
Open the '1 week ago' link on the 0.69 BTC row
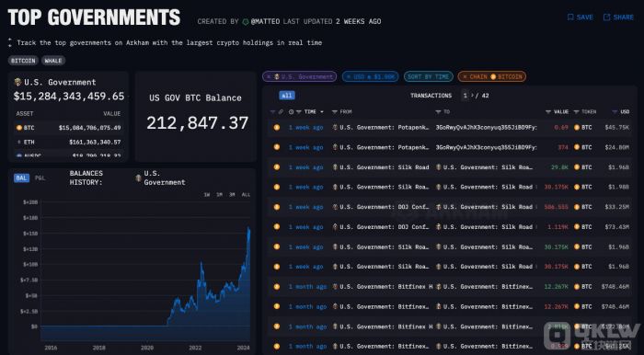(x=305, y=128)
